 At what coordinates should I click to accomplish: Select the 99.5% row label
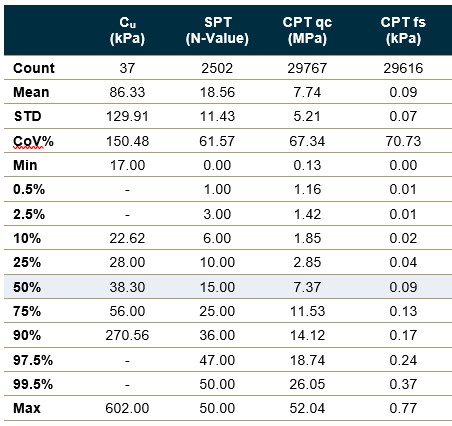33,384
